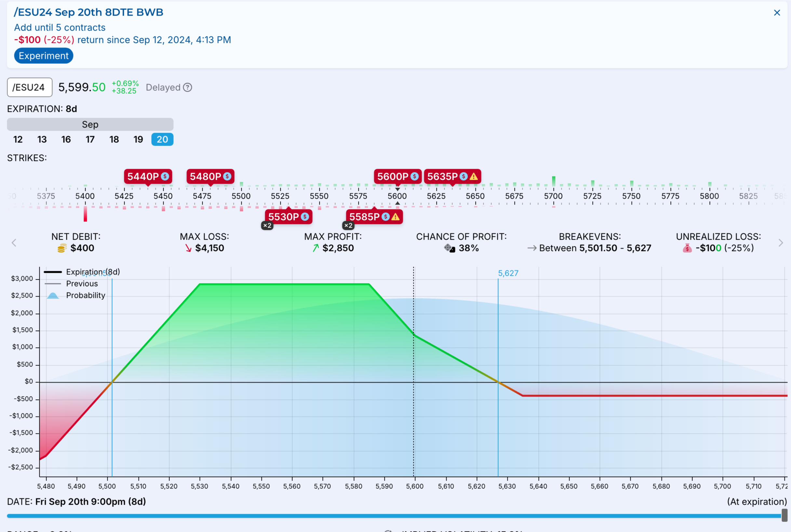Choose expiration date 13
The height and width of the screenshot is (532, 791).
[x=42, y=140]
